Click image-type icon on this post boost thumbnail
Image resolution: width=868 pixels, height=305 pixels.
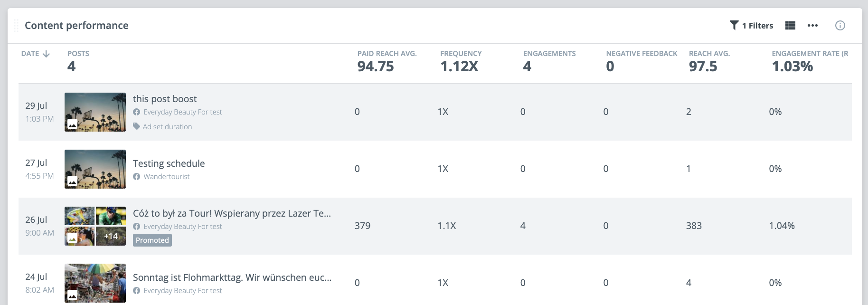[x=72, y=124]
